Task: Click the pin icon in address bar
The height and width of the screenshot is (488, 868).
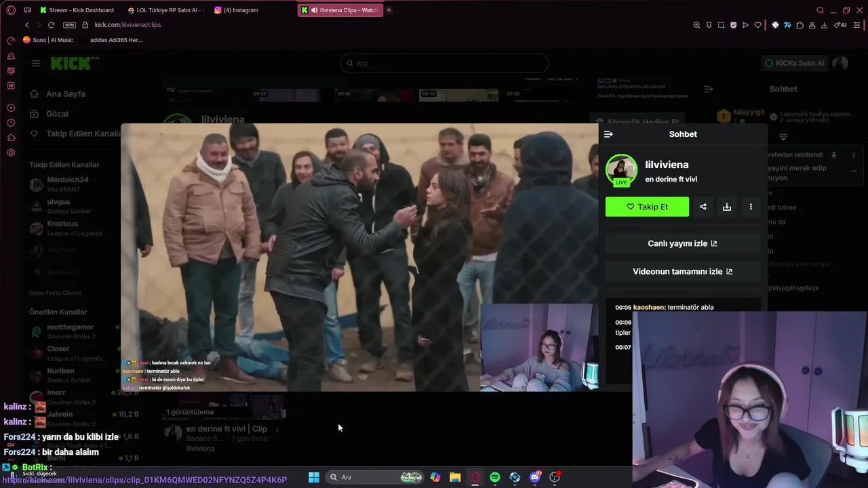Action: click(x=709, y=25)
